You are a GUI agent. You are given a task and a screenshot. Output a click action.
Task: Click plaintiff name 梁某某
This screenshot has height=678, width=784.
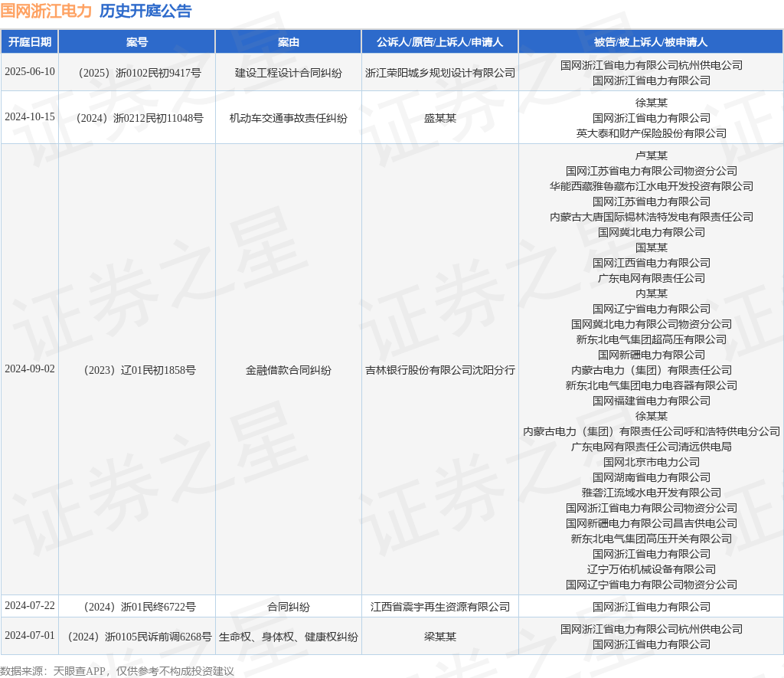tap(439, 637)
